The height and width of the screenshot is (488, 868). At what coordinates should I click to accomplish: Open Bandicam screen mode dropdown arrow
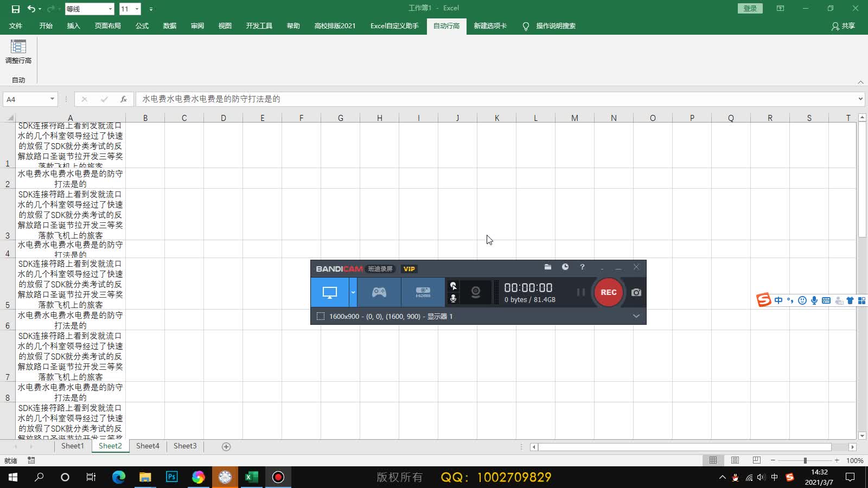point(353,292)
